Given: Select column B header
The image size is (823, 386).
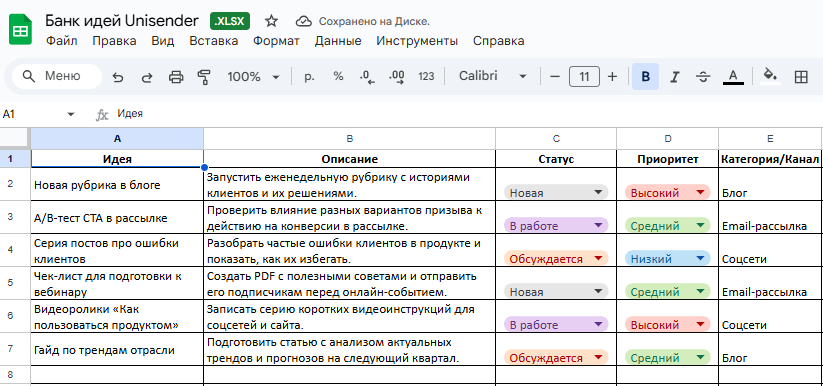Looking at the screenshot, I should coord(350,139).
